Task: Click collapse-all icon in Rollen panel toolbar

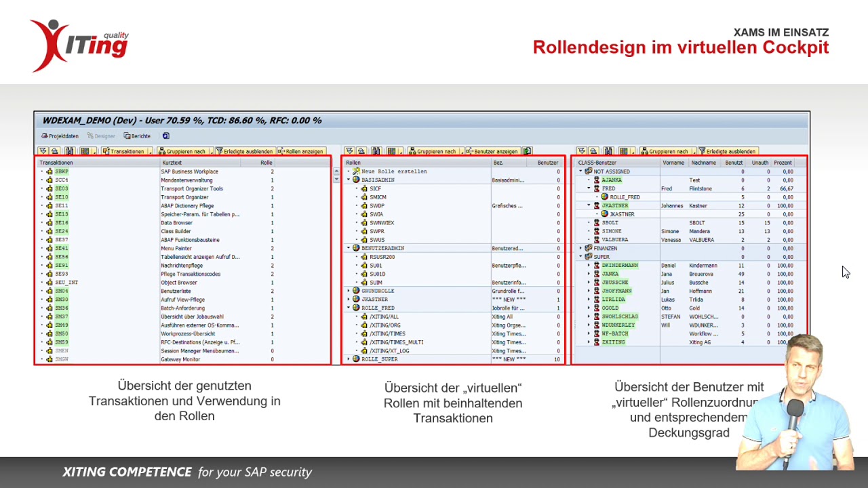Action: (361, 151)
